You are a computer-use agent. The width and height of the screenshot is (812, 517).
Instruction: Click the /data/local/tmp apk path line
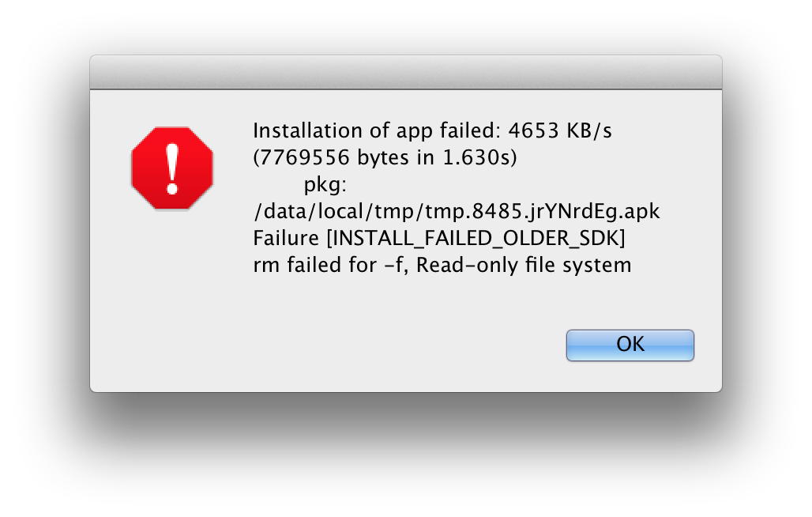point(456,211)
